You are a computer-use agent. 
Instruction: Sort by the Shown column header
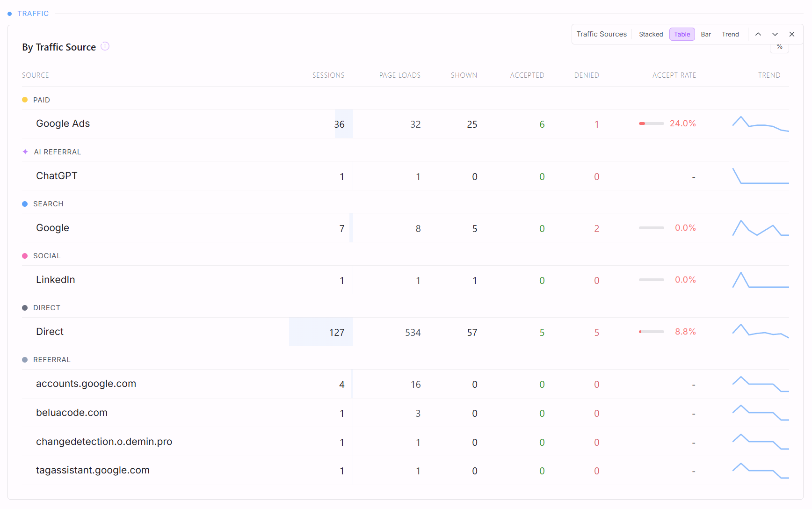(x=464, y=75)
